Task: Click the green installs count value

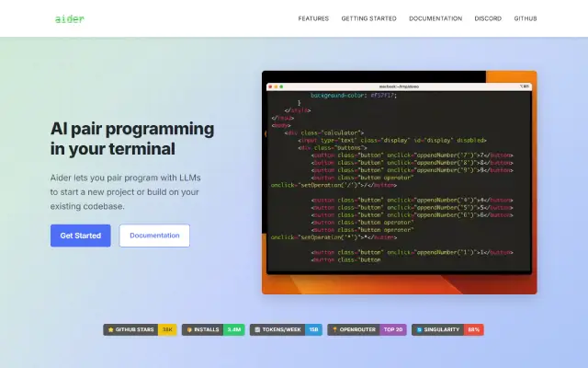Action: click(x=234, y=329)
